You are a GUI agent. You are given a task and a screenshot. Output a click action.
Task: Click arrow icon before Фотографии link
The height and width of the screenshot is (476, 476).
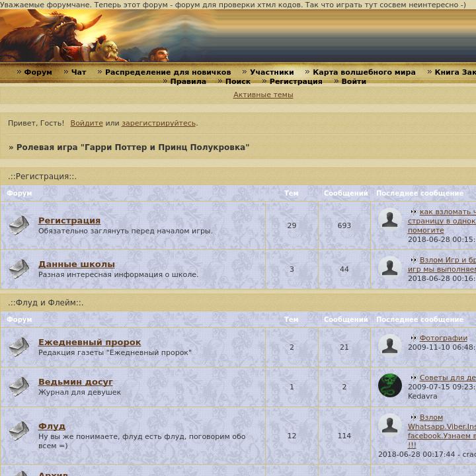point(413,338)
